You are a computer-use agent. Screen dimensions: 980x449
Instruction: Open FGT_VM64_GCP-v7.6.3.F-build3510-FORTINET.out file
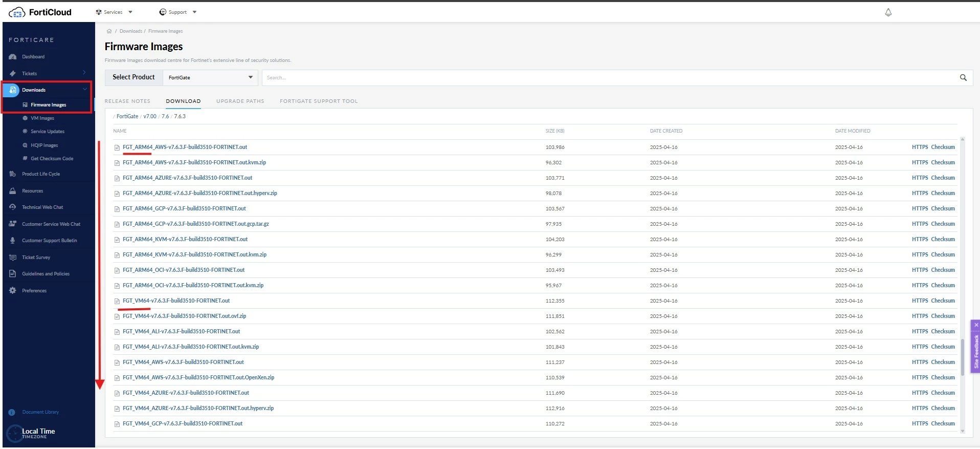click(183, 424)
